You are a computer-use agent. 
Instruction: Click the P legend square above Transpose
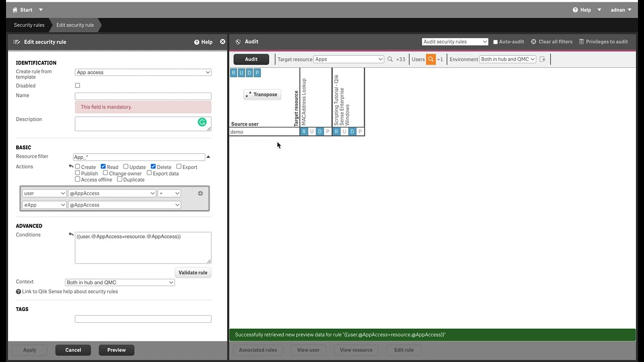(x=257, y=73)
